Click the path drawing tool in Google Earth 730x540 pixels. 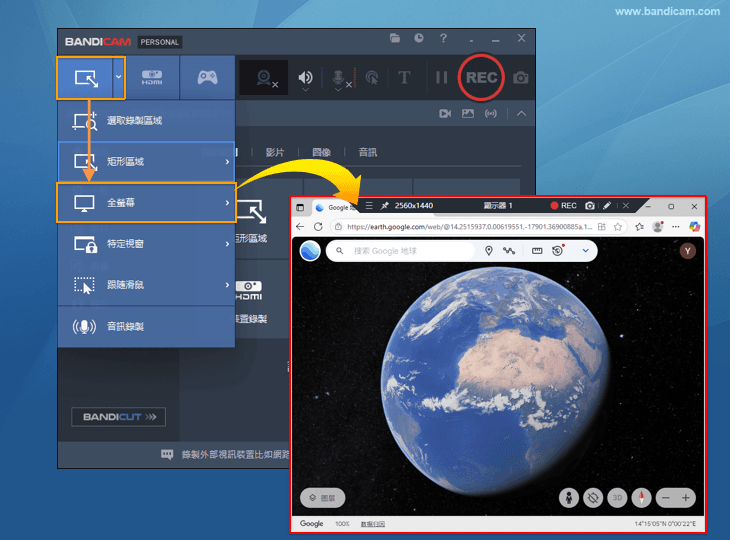(x=509, y=251)
